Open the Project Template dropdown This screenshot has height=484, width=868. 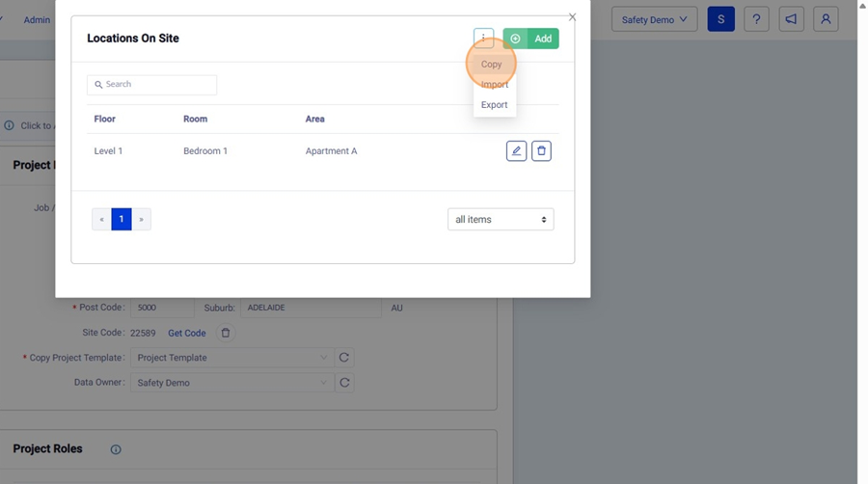point(231,358)
